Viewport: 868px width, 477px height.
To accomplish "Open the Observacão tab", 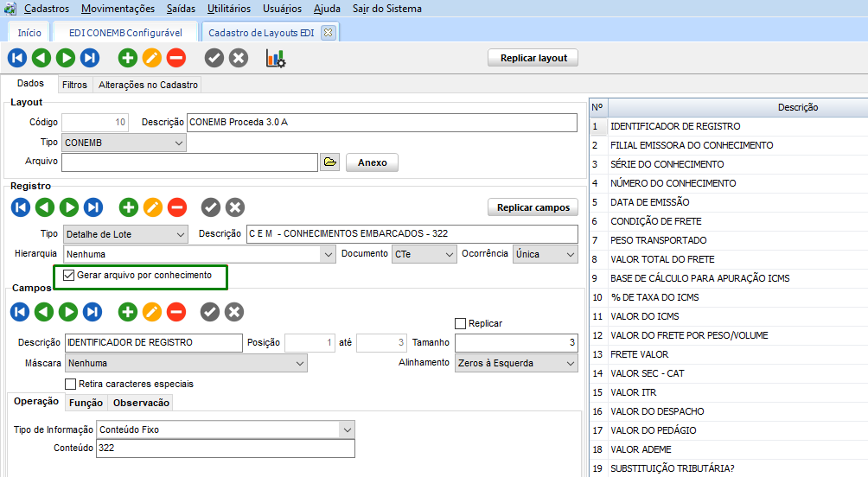I will click(x=141, y=403).
